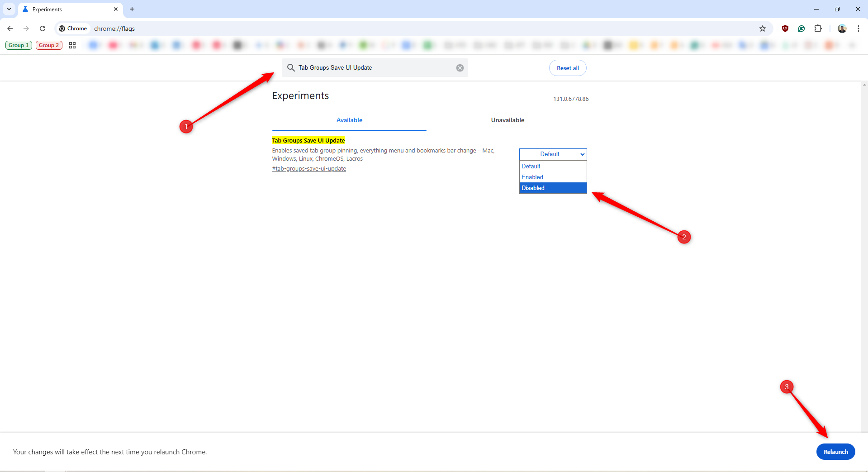This screenshot has height=472, width=868.
Task: Open the Group 3 tab group label
Action: pos(19,45)
